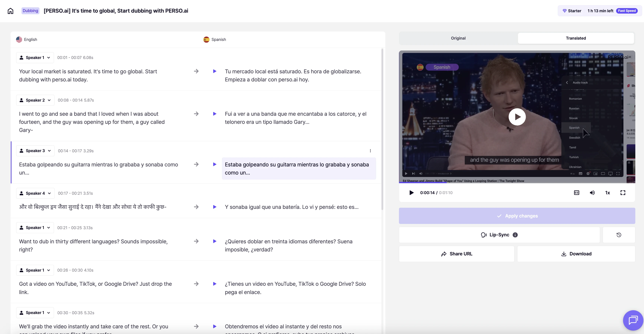Play the Spanish audio for the first segment
The image size is (644, 334).
click(x=214, y=71)
